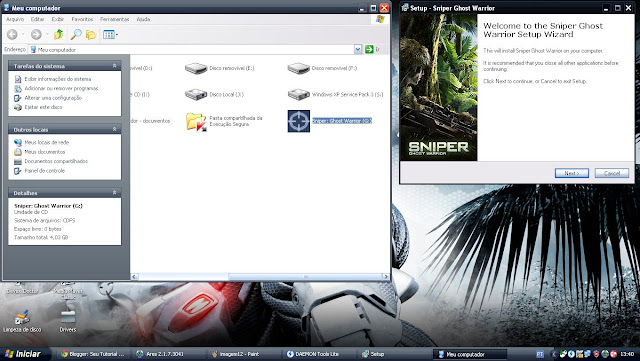Click the Sniper: Ghost Warrior (G:) label

(x=342, y=121)
